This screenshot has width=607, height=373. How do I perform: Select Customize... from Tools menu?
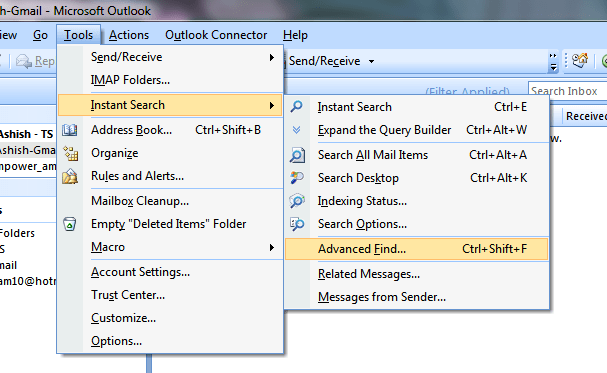pos(170,318)
